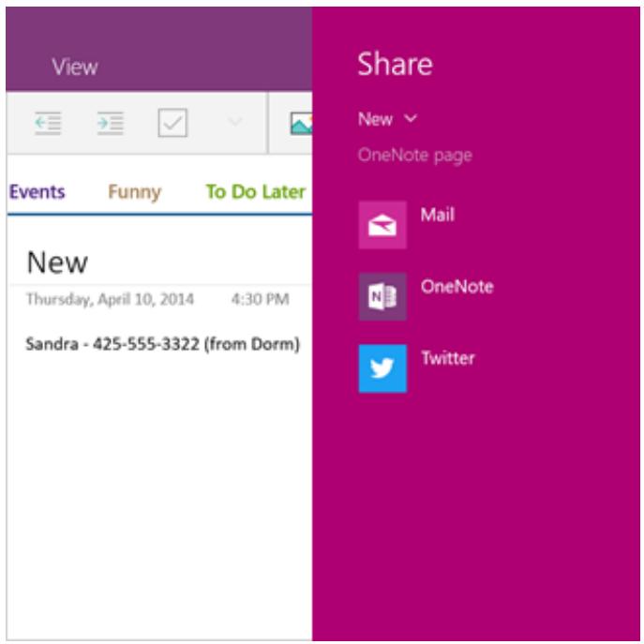Click the 4:30 PM timestamp
This screenshot has width=644, height=644.
click(260, 299)
